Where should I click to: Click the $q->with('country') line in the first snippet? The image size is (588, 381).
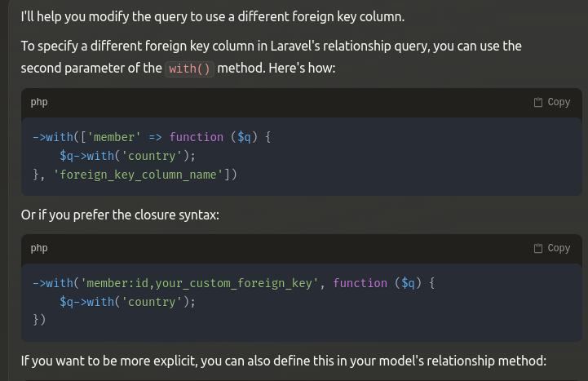tap(128, 155)
